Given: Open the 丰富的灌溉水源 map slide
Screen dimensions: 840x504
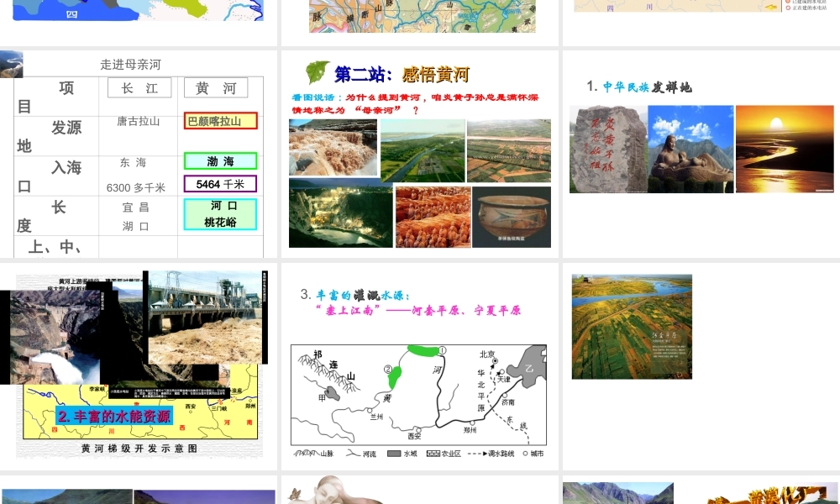Looking at the screenshot, I should (x=419, y=366).
